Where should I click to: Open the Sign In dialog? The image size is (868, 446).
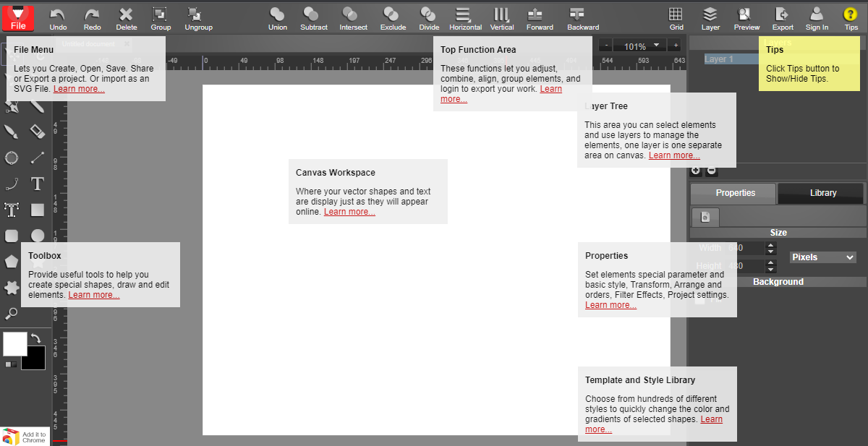[817, 18]
